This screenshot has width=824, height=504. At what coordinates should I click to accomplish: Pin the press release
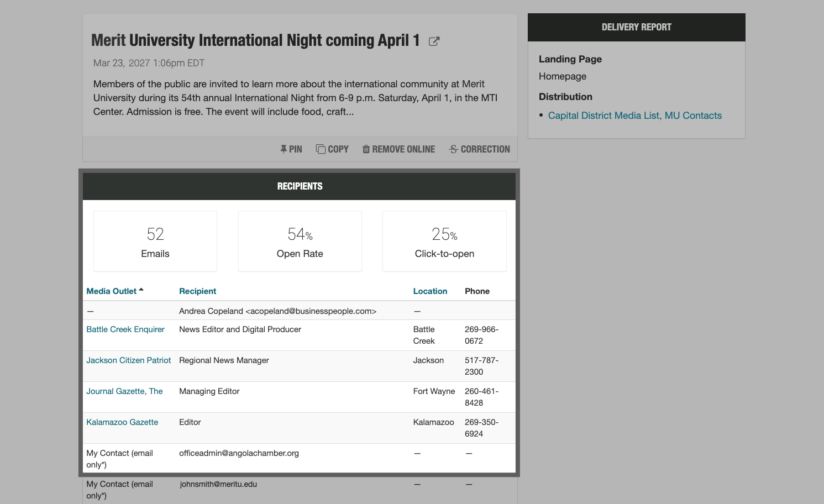point(291,149)
